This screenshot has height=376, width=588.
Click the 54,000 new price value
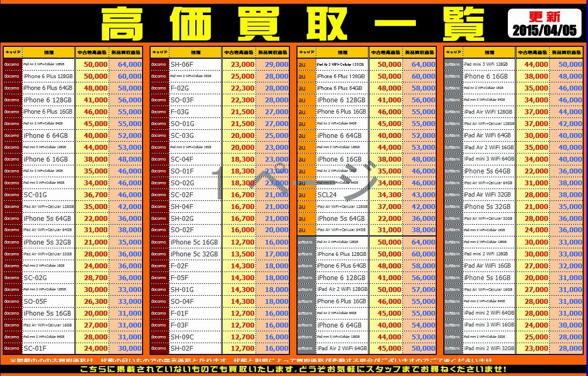(x=423, y=325)
